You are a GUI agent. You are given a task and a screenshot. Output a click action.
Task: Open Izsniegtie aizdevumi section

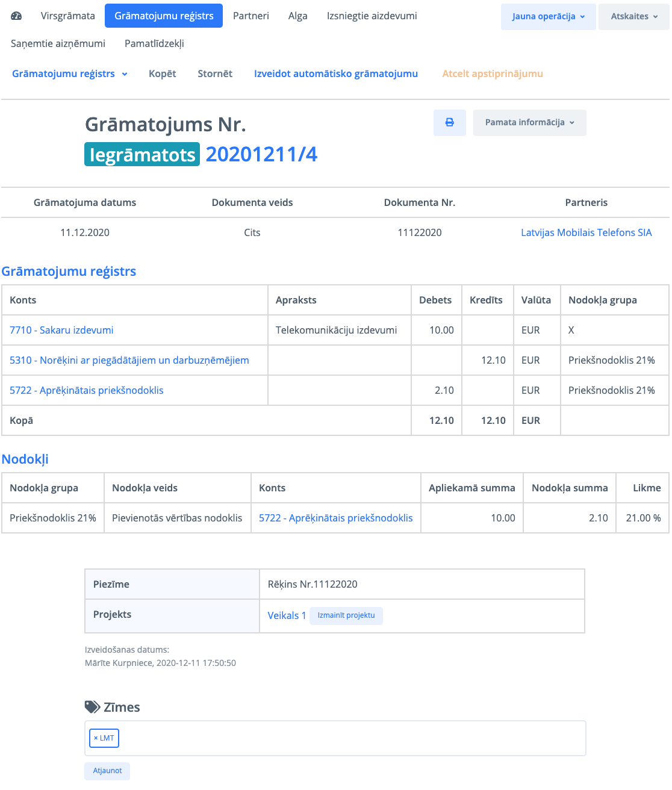(372, 16)
